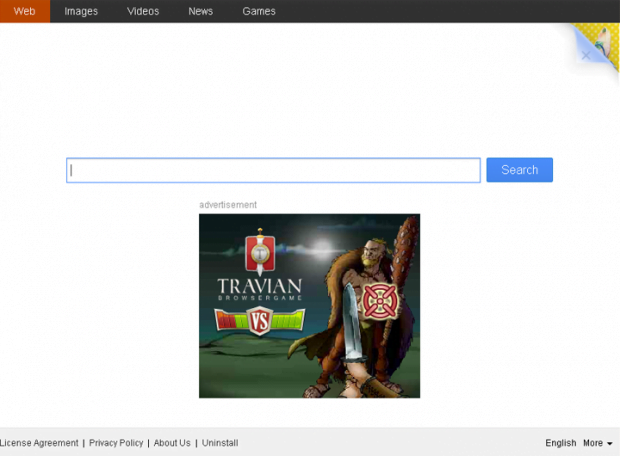Open the Videos tab
Screen dimensions: 620x456
click(143, 11)
